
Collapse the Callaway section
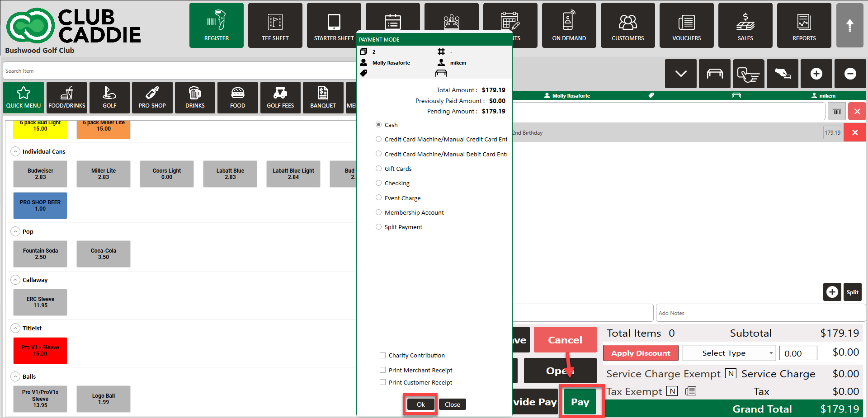[15, 280]
